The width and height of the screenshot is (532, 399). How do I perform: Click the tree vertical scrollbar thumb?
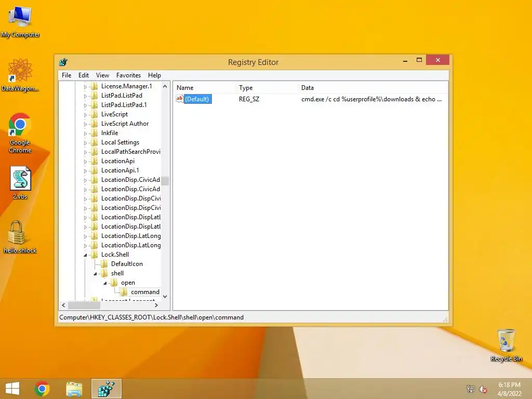(165, 181)
